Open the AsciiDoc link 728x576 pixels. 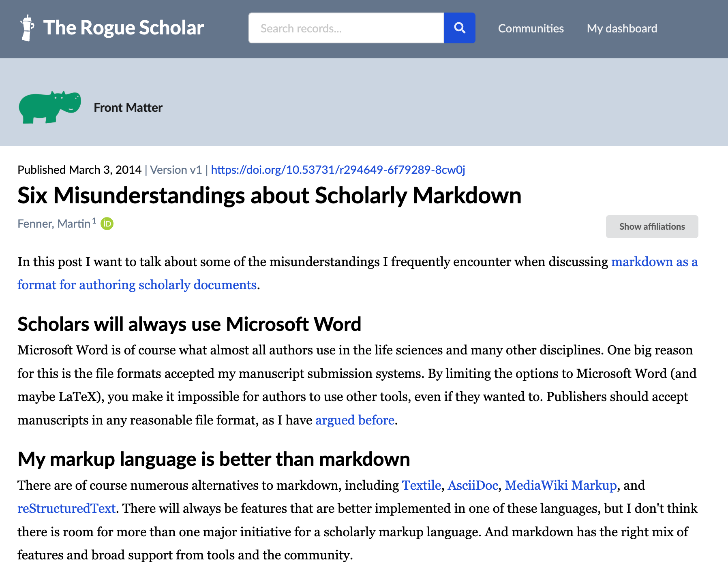tap(473, 485)
